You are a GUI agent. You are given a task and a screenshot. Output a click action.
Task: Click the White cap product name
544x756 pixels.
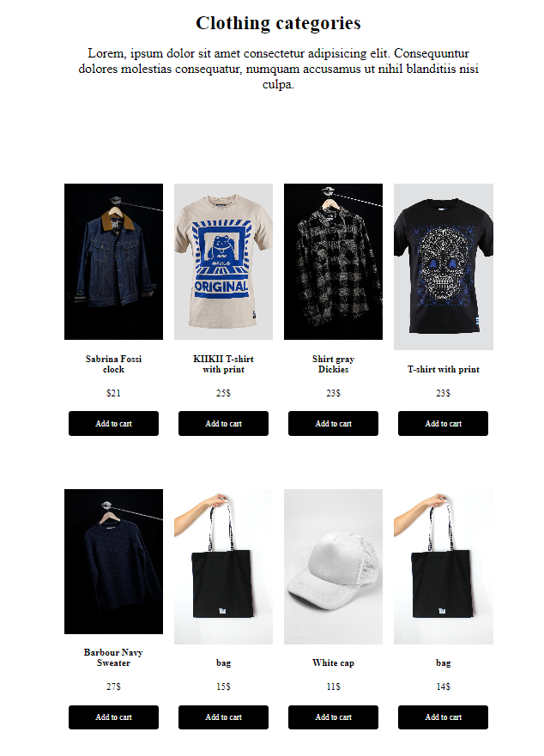(333, 662)
